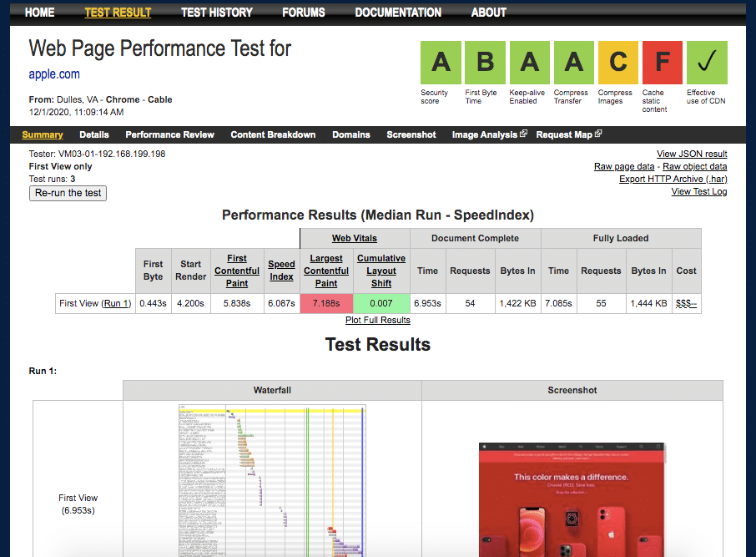Image resolution: width=756 pixels, height=557 pixels.
Task: Go to the HOME menu item
Action: coord(39,13)
